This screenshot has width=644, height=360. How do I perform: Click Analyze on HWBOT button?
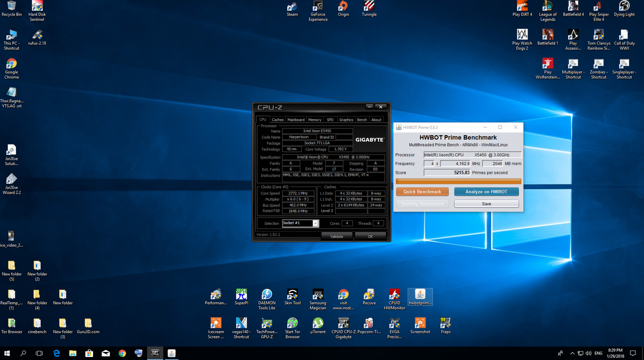coord(486,192)
